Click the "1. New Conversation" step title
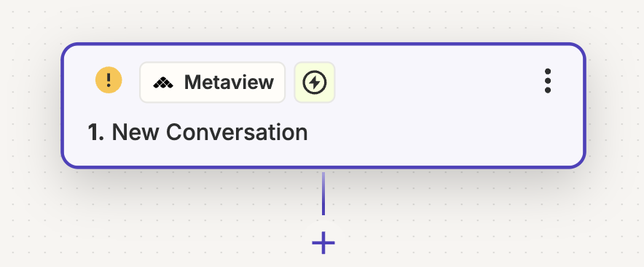The width and height of the screenshot is (644, 267). tap(197, 133)
